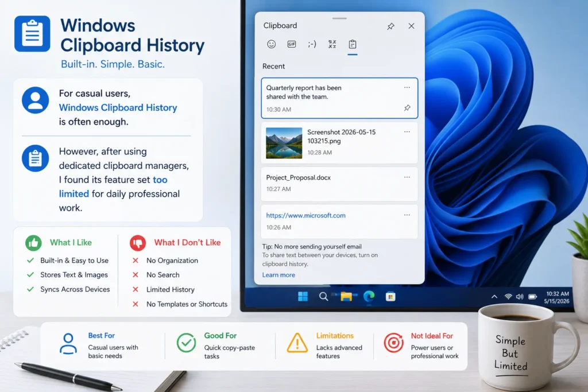Screen dimensions: 588x392
Task: Expand hidden system tray icons chevron
Action: [494, 296]
